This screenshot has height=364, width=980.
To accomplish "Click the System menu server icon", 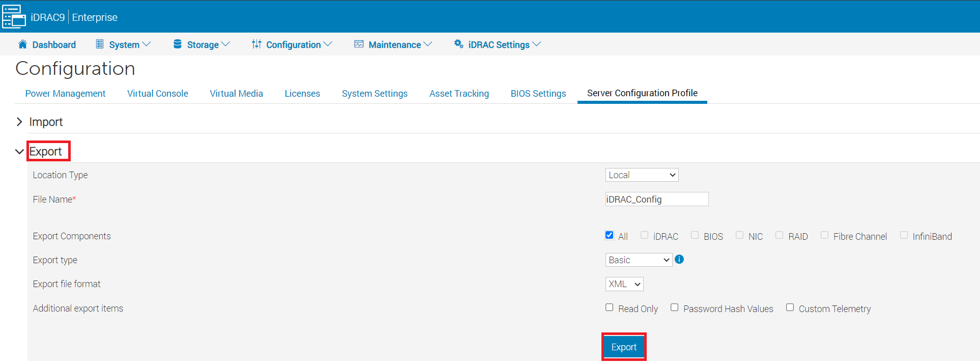I will point(100,44).
